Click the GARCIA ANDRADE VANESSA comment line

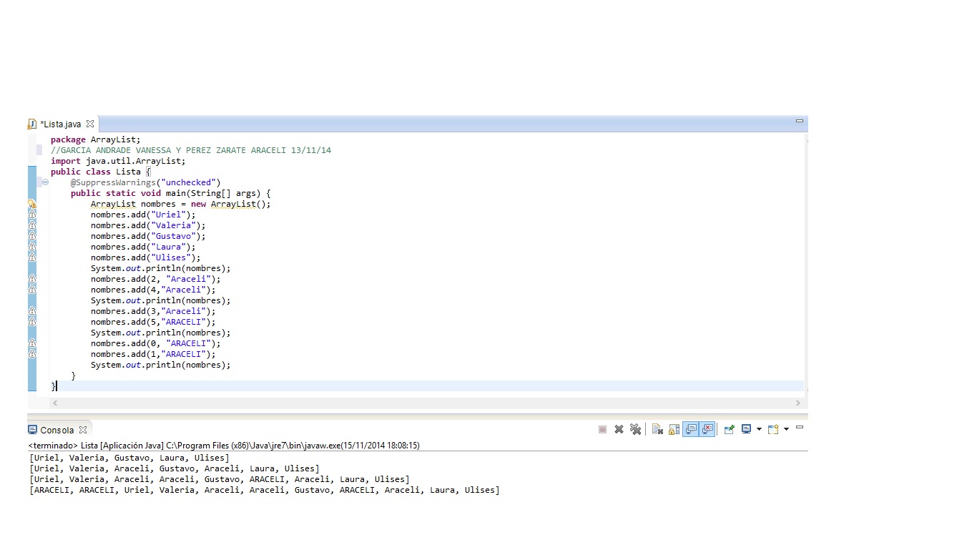(191, 150)
